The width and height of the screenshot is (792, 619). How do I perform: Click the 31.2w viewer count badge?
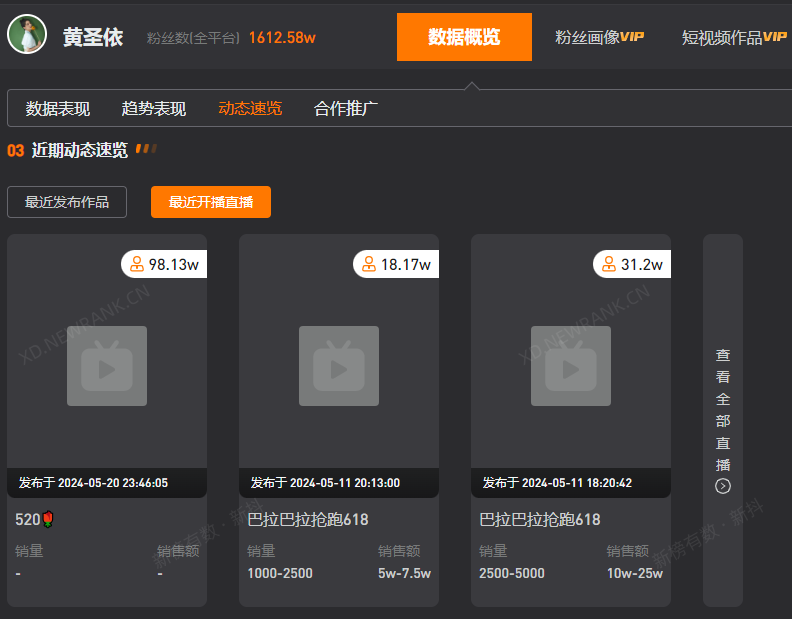(x=632, y=264)
